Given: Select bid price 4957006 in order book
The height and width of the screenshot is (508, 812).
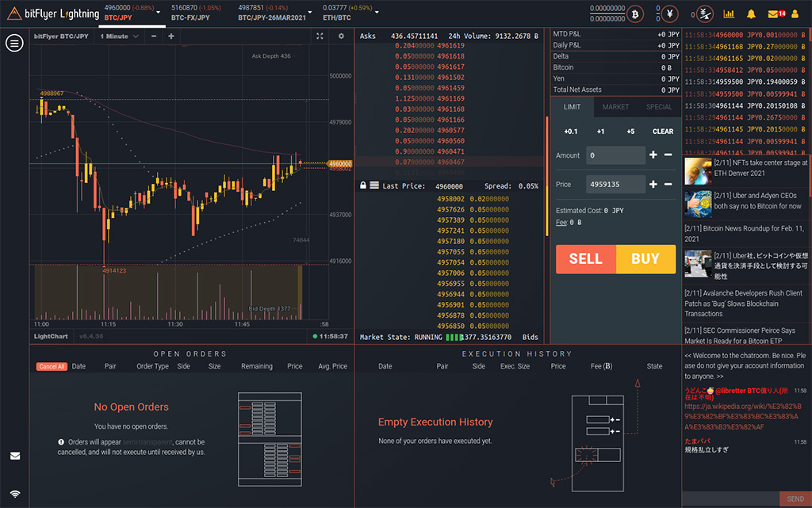Looking at the screenshot, I should tap(450, 273).
